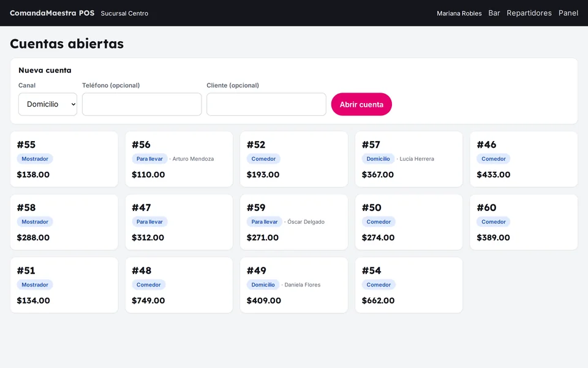Click the Para llevar badge on account #56
The image size is (588, 368).
[149, 159]
